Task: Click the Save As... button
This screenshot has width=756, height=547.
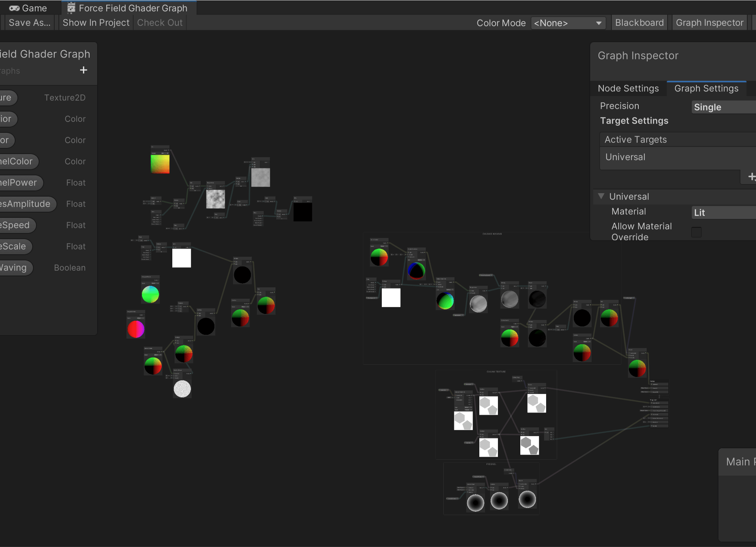Action: click(30, 23)
